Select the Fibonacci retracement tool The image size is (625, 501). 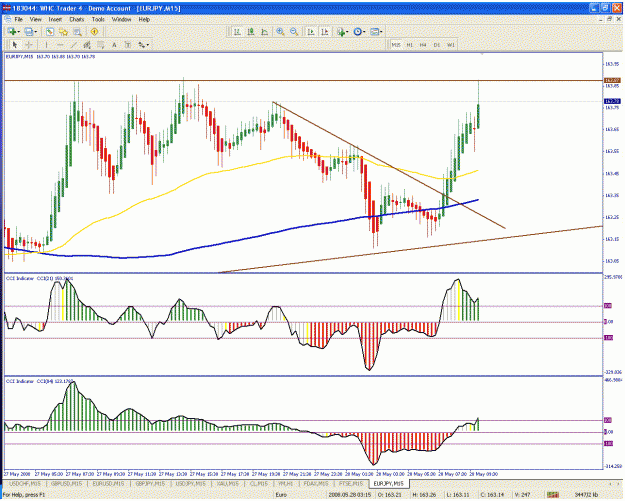click(x=100, y=45)
